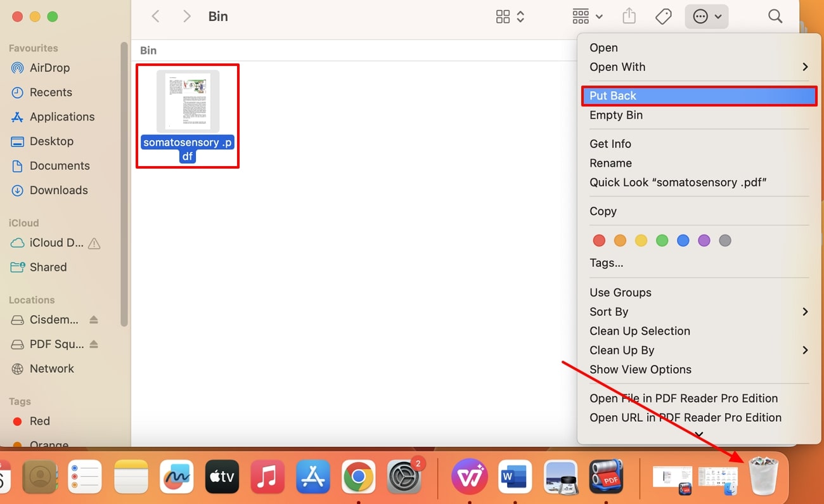This screenshot has height=504, width=824.
Task: Open App Store from the Dock
Action: click(313, 477)
